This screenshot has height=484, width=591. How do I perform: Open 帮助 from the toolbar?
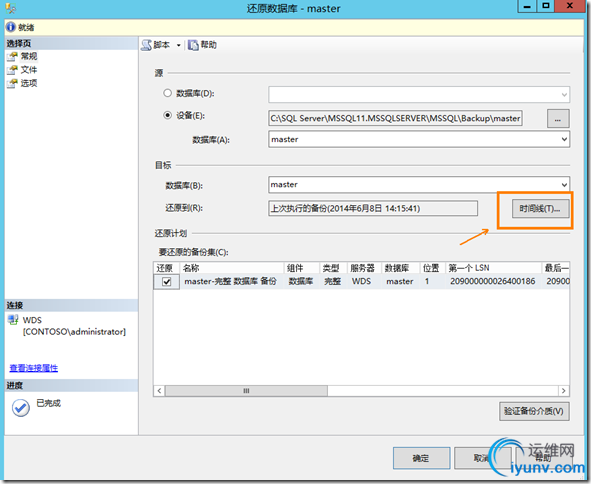tap(203, 45)
